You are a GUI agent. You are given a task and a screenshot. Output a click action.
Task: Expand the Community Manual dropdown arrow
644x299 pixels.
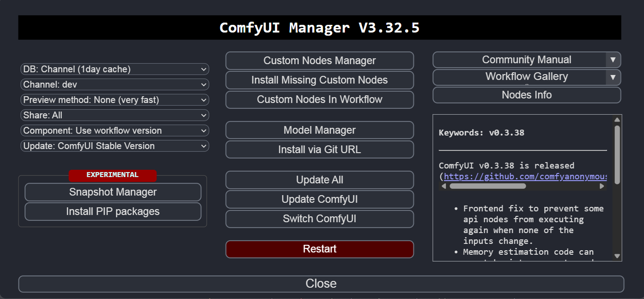point(612,60)
